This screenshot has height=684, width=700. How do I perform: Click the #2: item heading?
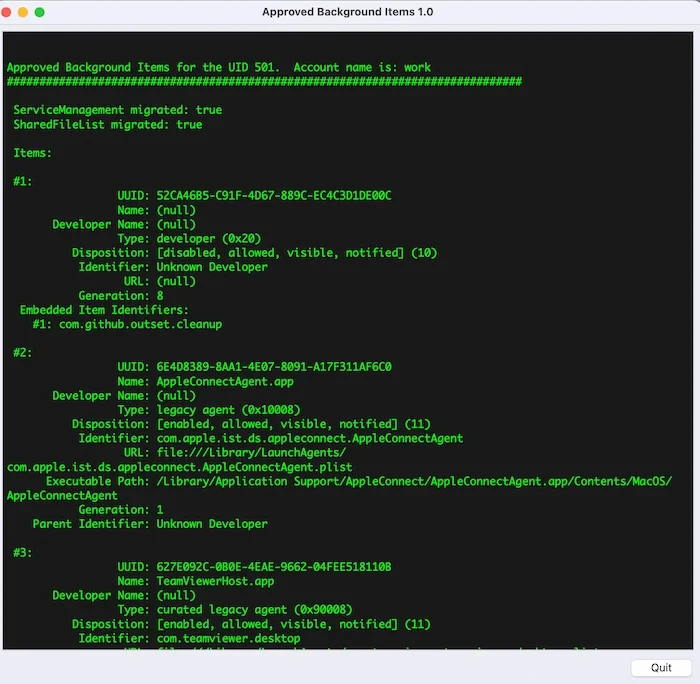23,353
